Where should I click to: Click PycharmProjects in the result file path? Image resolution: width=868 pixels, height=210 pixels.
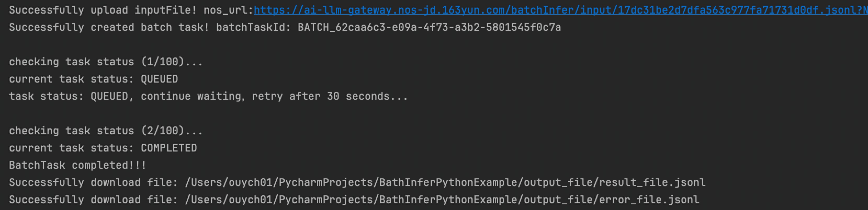pos(325,182)
